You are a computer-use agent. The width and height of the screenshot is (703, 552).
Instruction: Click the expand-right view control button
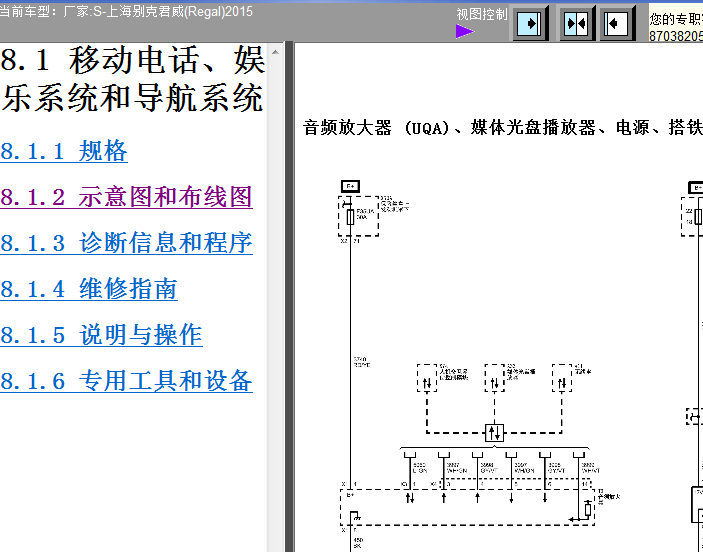[530, 23]
